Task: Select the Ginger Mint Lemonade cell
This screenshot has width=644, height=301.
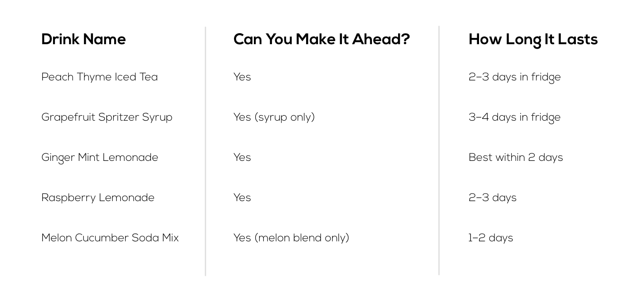Action: pos(100,158)
